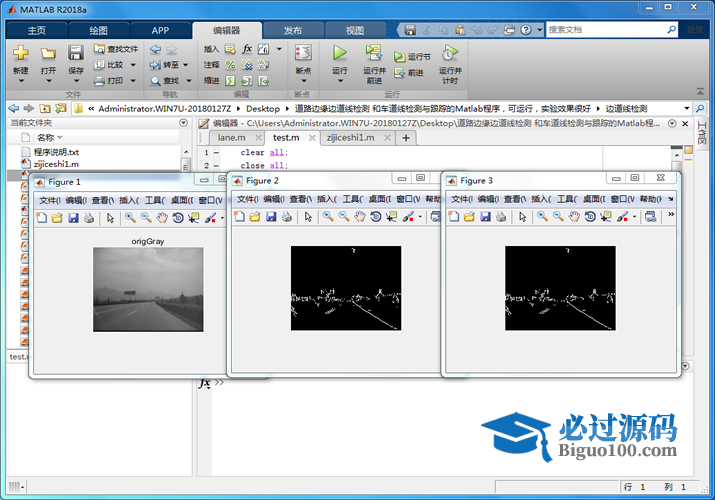Open the address bar path dropdown
The image size is (715, 500).
686,108
